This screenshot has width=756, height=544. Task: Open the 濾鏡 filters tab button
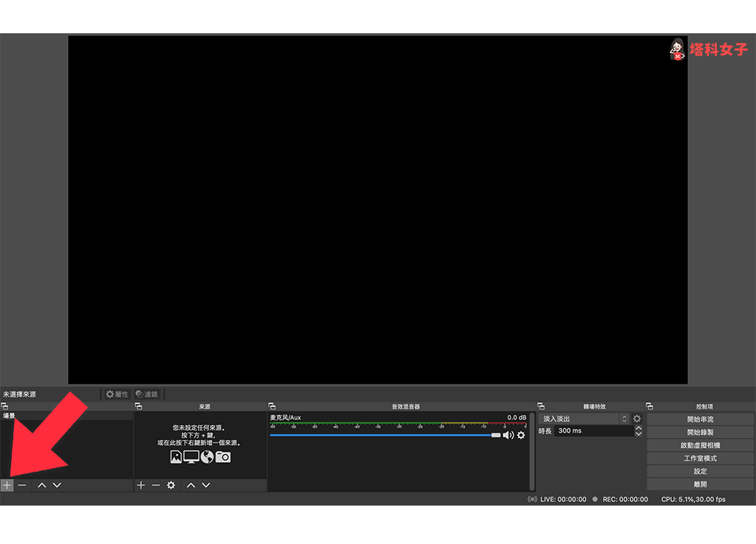point(147,394)
